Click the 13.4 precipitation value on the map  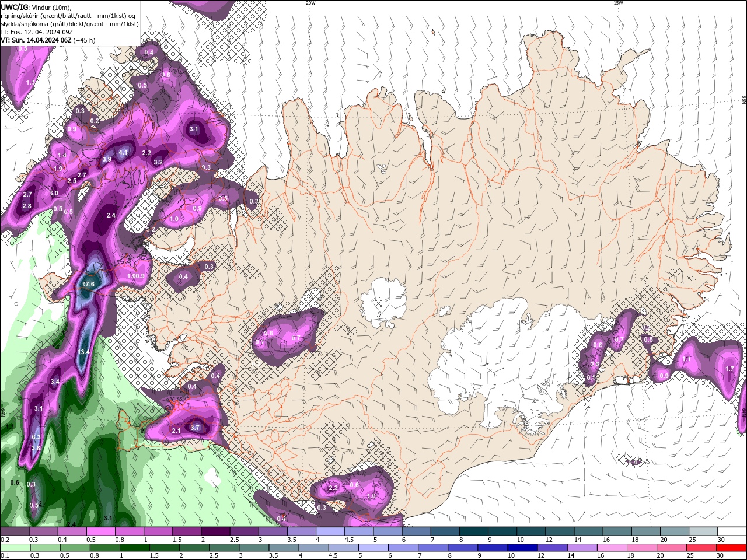tap(83, 352)
